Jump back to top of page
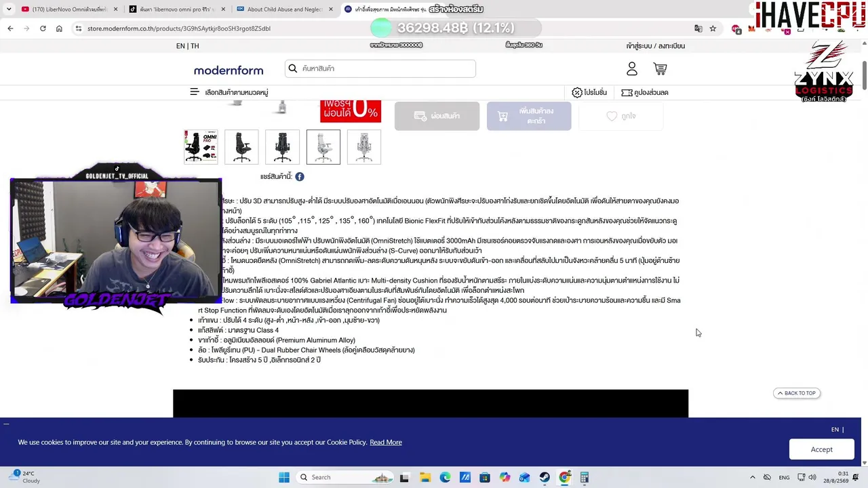This screenshot has width=868, height=488. pyautogui.click(x=797, y=393)
